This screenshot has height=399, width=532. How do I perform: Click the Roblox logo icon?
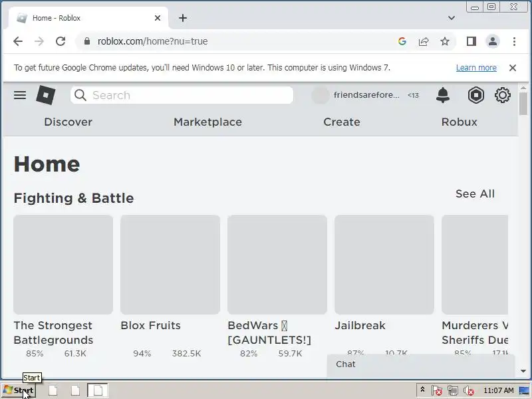pos(46,95)
